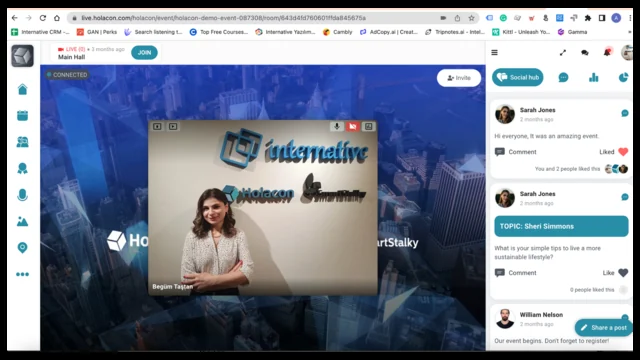Open the share icon in address bar
This screenshot has height=360, width=640.
pos(457,18)
